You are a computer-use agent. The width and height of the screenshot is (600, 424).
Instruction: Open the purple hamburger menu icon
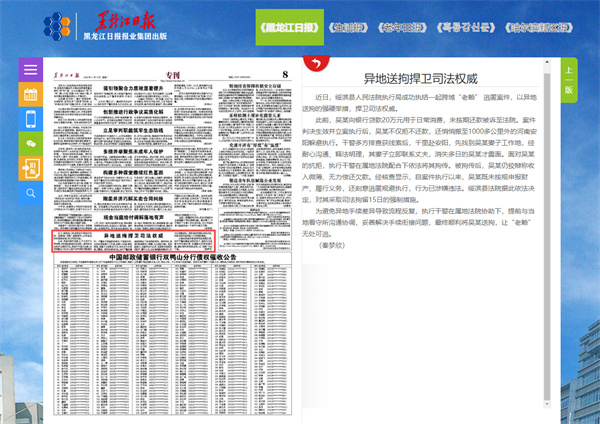[31, 71]
